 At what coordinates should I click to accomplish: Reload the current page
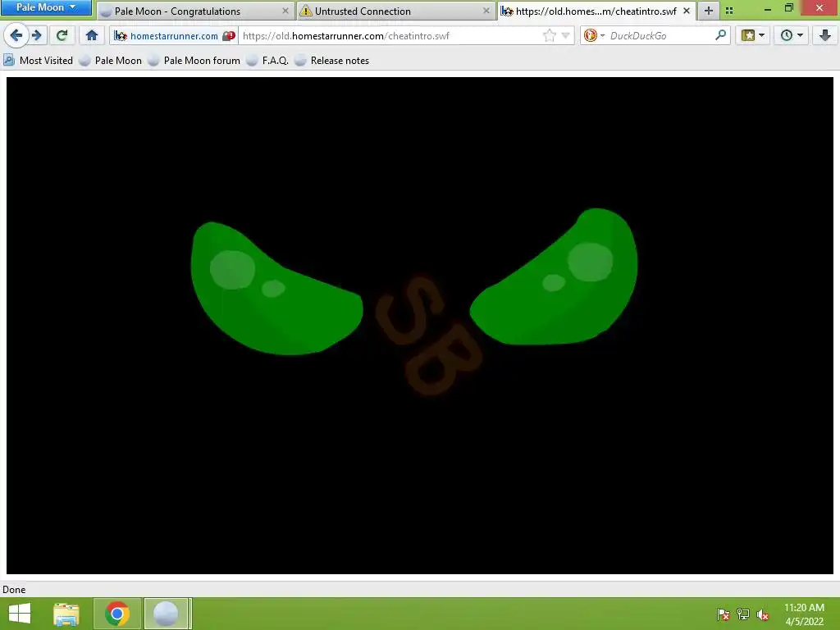tap(62, 36)
